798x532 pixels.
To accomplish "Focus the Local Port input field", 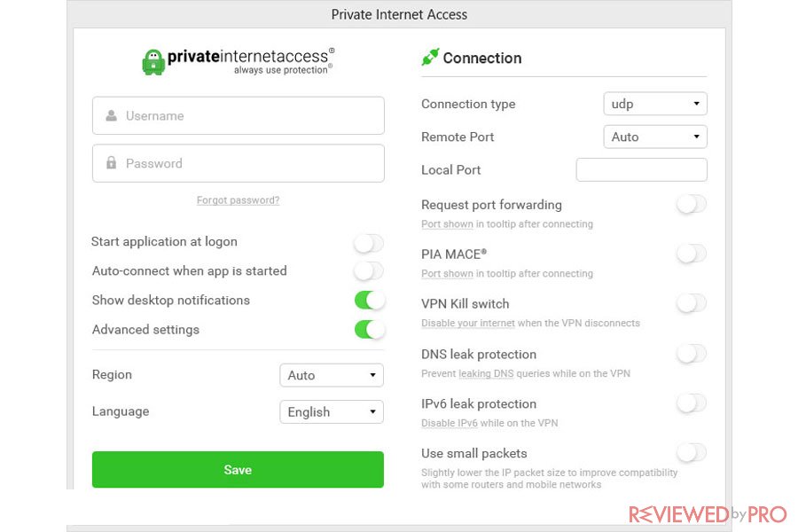I will click(x=641, y=169).
